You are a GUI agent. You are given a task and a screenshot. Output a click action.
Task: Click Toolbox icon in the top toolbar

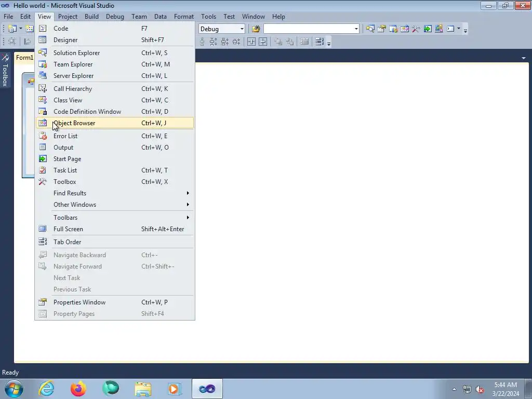tap(416, 29)
